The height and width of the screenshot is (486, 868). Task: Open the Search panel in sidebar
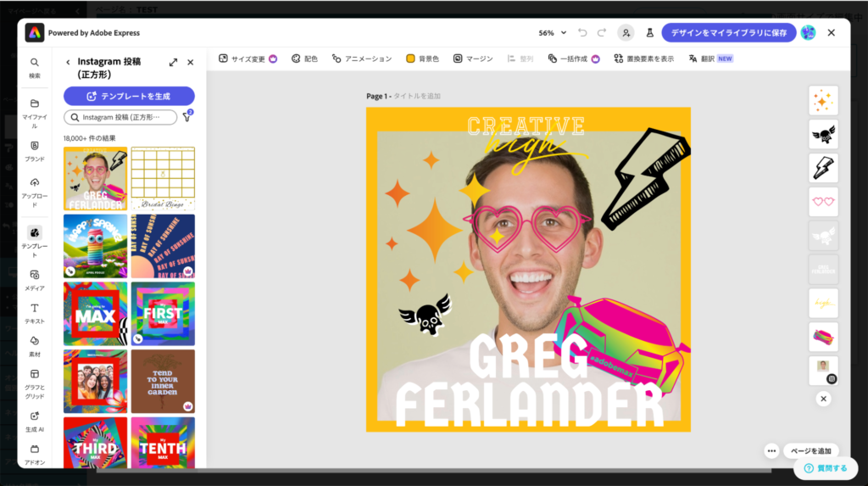(x=34, y=67)
